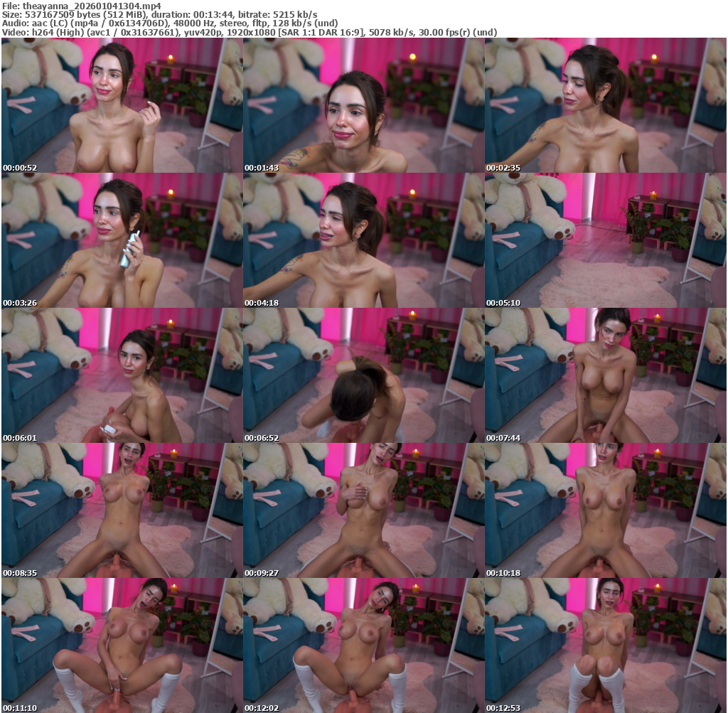The width and height of the screenshot is (728, 713).
Task: Click the "Size: 537167509 bytes" header line
Action: pyautogui.click(x=160, y=14)
